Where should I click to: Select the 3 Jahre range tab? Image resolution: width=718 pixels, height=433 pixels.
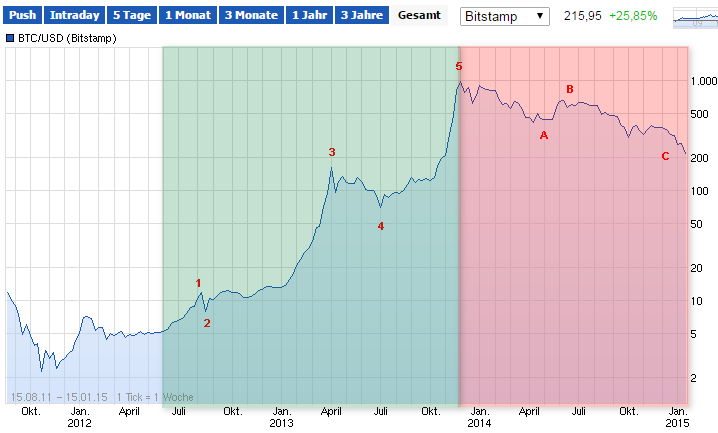(362, 15)
